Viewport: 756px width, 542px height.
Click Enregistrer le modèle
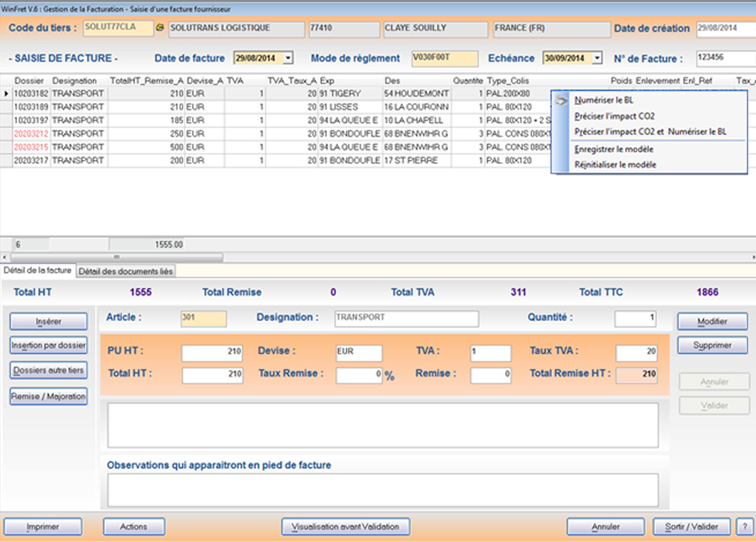(x=614, y=149)
